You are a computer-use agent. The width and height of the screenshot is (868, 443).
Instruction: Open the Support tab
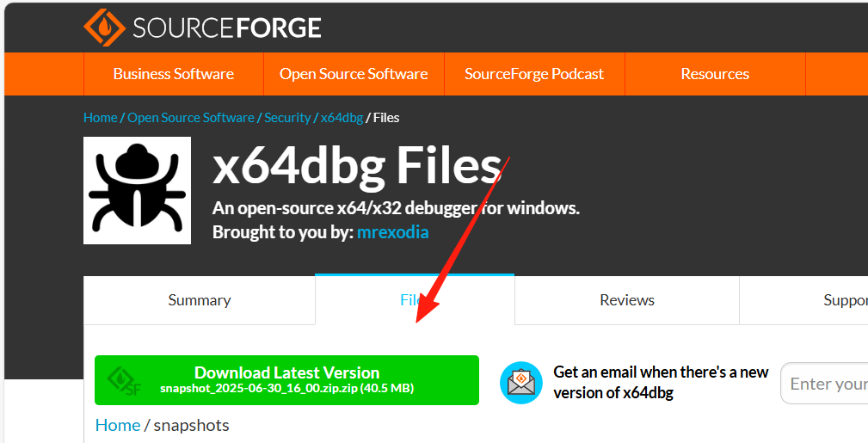point(845,300)
